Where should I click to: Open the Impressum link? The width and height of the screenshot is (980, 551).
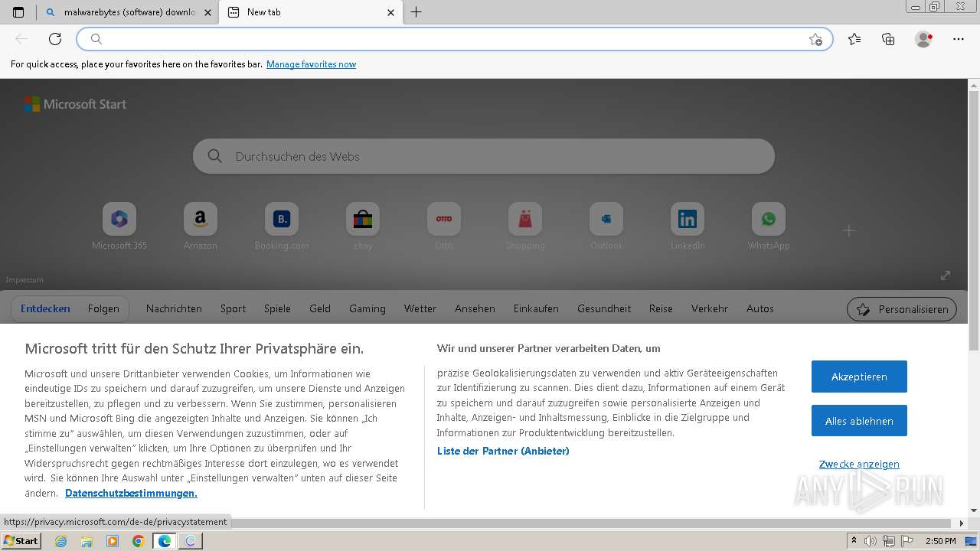coord(24,280)
